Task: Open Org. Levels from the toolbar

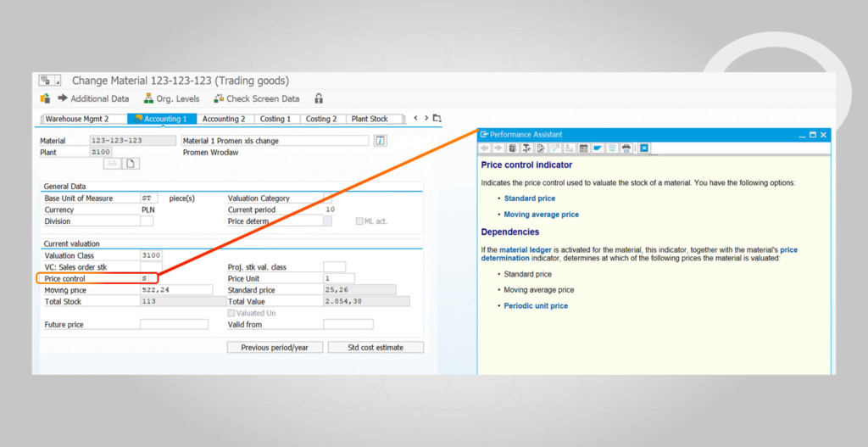Action: pos(172,98)
